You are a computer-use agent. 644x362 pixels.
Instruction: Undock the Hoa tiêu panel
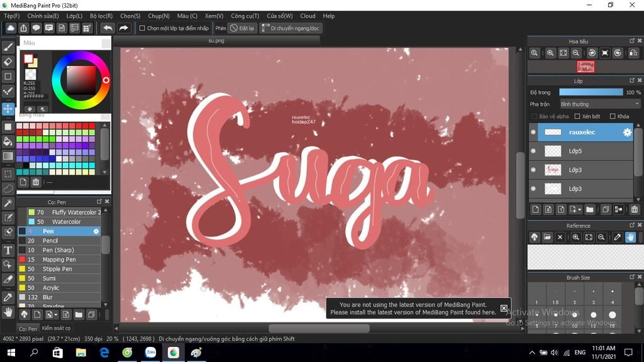(x=632, y=41)
